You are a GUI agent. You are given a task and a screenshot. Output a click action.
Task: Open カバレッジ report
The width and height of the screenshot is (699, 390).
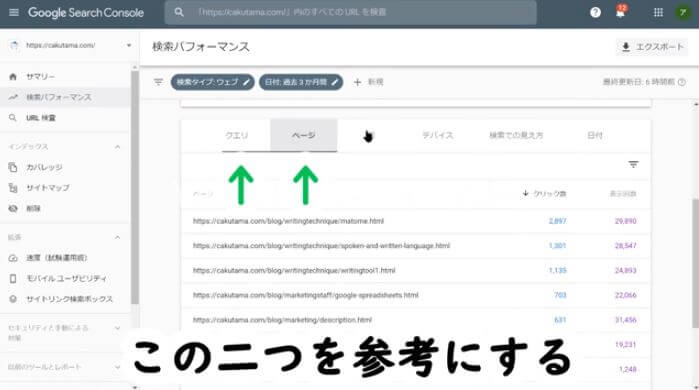click(x=66, y=167)
